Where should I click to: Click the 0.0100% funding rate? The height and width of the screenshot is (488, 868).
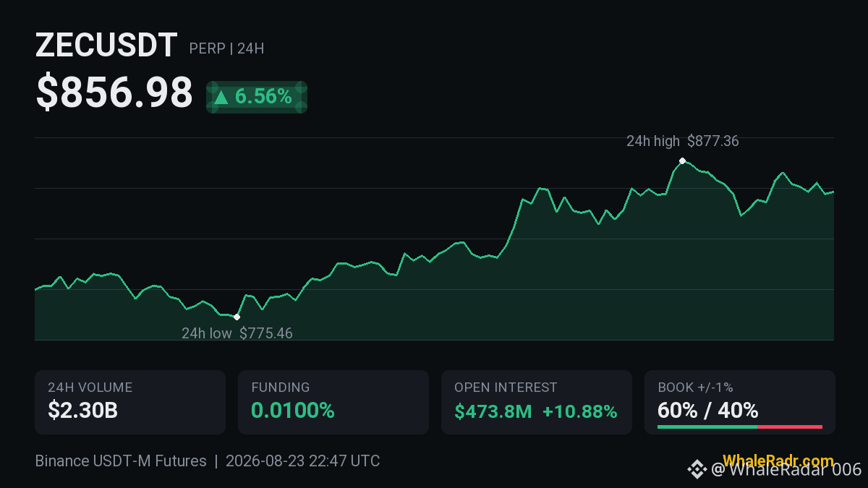[x=293, y=411]
